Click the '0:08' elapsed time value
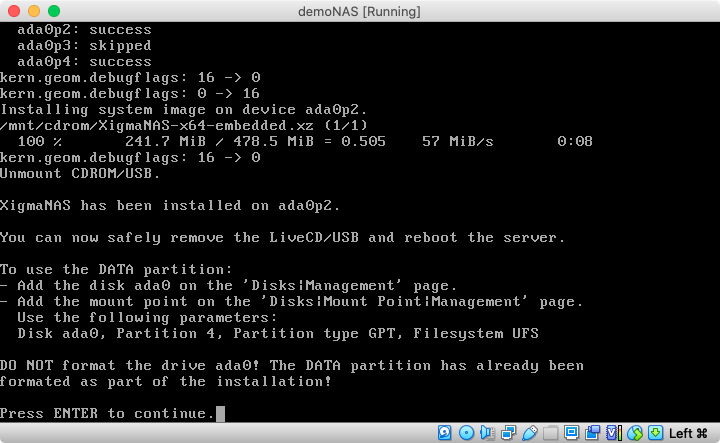 click(575, 141)
